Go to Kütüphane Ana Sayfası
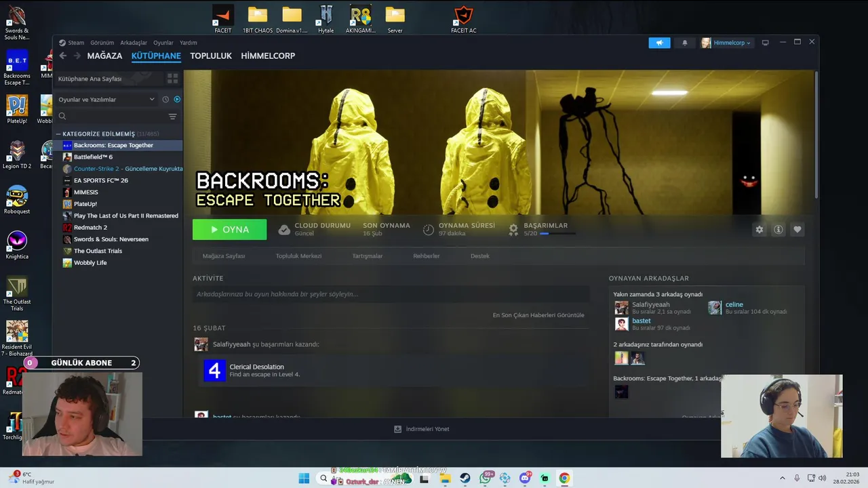 (108, 79)
